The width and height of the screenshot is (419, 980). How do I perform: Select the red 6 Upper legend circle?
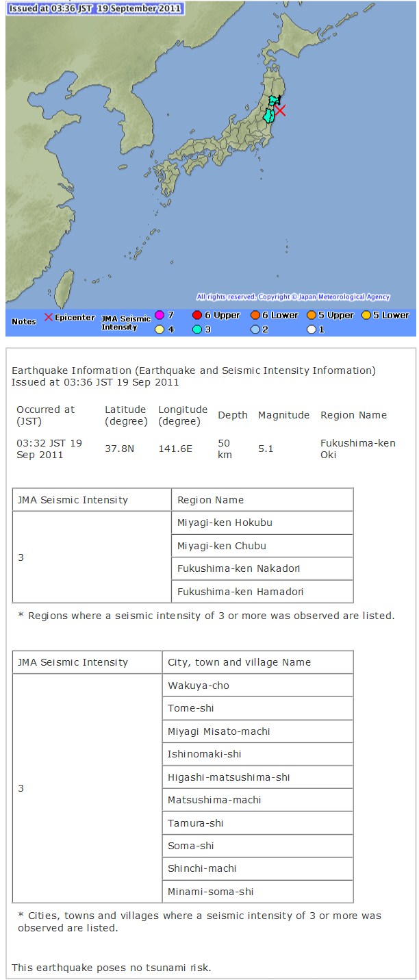[197, 316]
